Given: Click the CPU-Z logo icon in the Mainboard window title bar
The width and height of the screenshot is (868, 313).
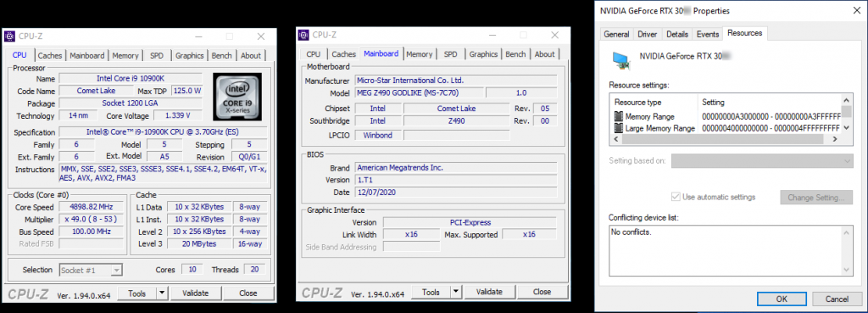Looking at the screenshot, I should (x=303, y=35).
